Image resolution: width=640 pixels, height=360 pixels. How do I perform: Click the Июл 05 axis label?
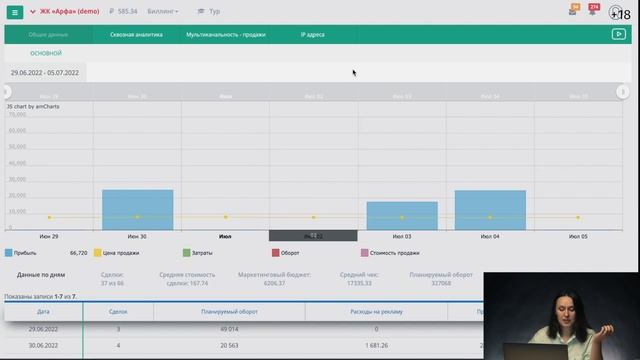pos(578,236)
